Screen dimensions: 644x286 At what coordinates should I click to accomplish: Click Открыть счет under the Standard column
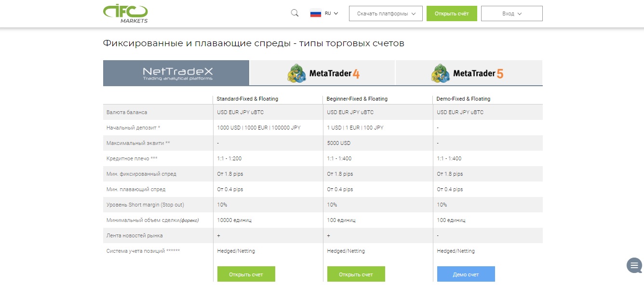(x=246, y=273)
